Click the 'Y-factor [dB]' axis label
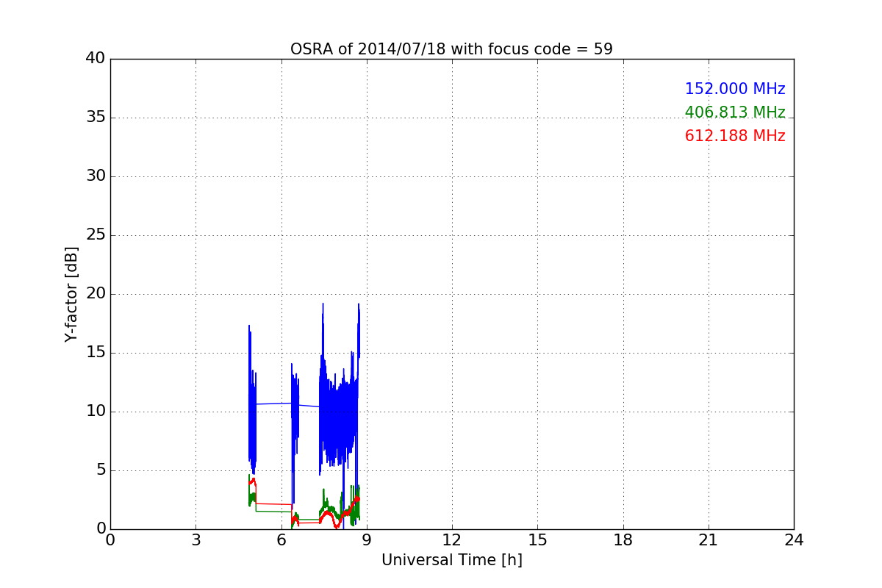Image resolution: width=882 pixels, height=588 pixels. [71, 294]
